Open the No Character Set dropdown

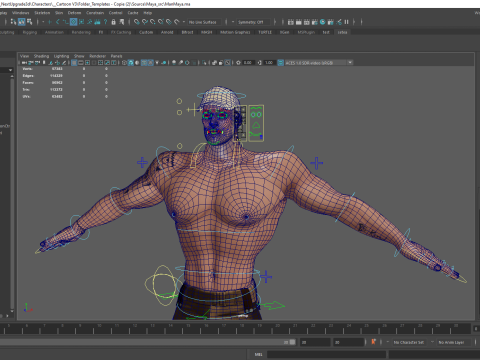(x=409, y=342)
